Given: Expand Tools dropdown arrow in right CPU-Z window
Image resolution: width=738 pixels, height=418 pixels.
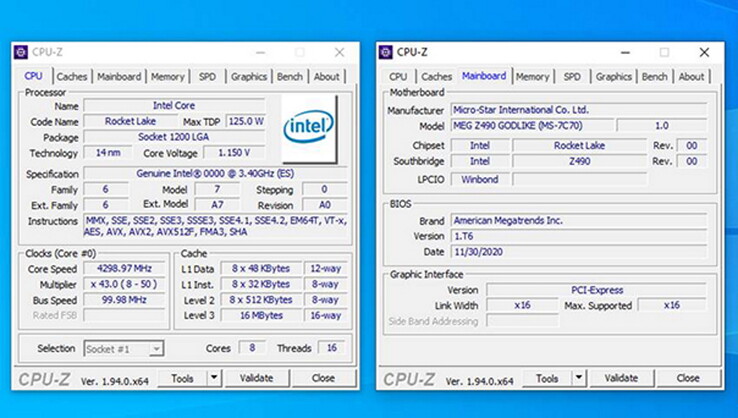Looking at the screenshot, I should tap(579, 378).
